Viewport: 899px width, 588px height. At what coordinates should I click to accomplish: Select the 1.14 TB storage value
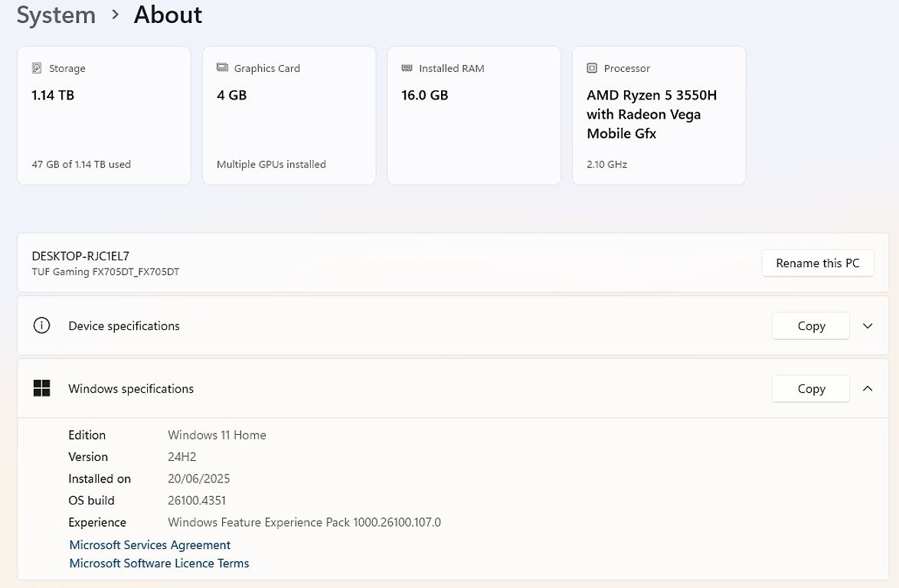click(53, 95)
